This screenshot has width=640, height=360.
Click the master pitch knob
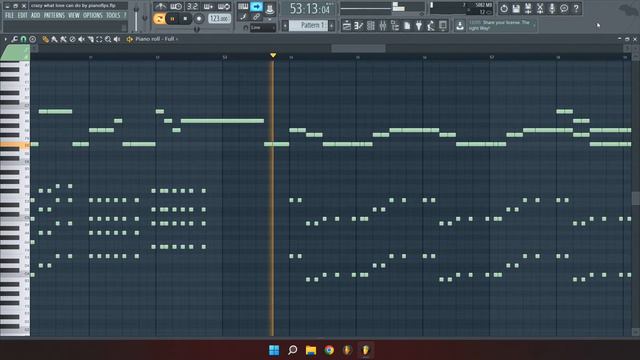(145, 18)
